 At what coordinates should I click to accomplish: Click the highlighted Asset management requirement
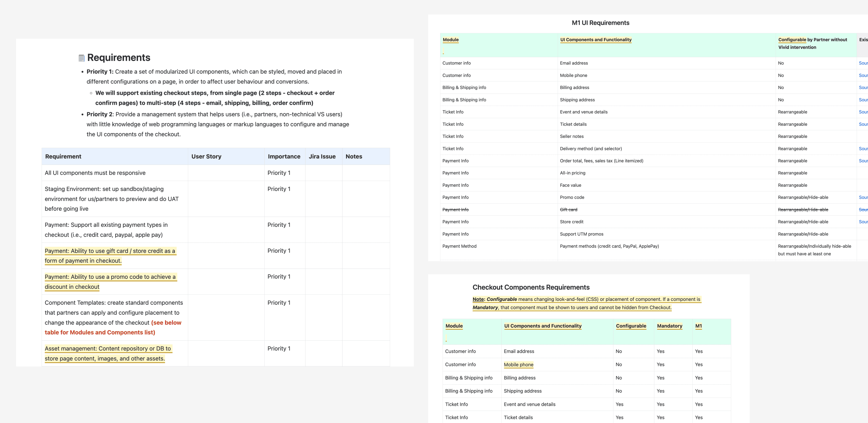click(x=108, y=353)
